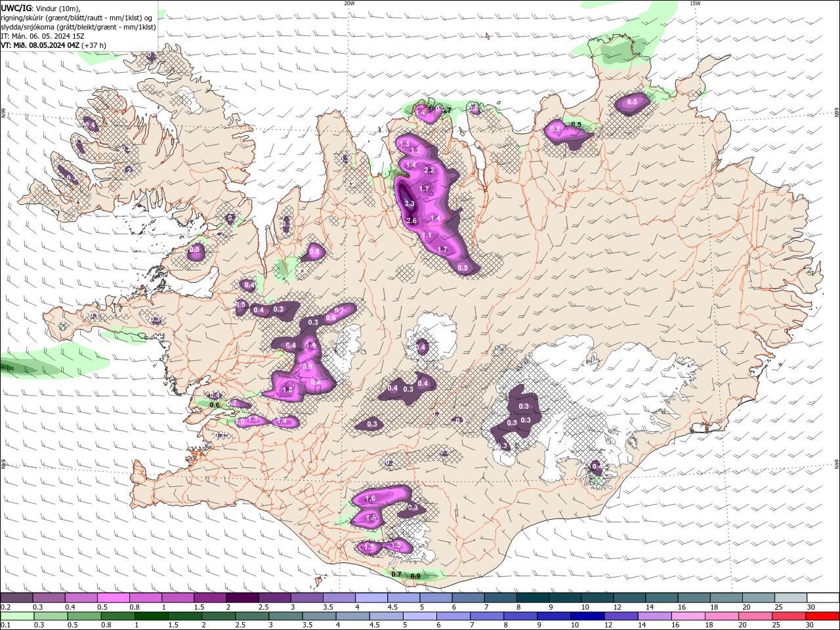
Task: Select the 0.5 value in the northeastern snow patch
Action: [x=632, y=102]
